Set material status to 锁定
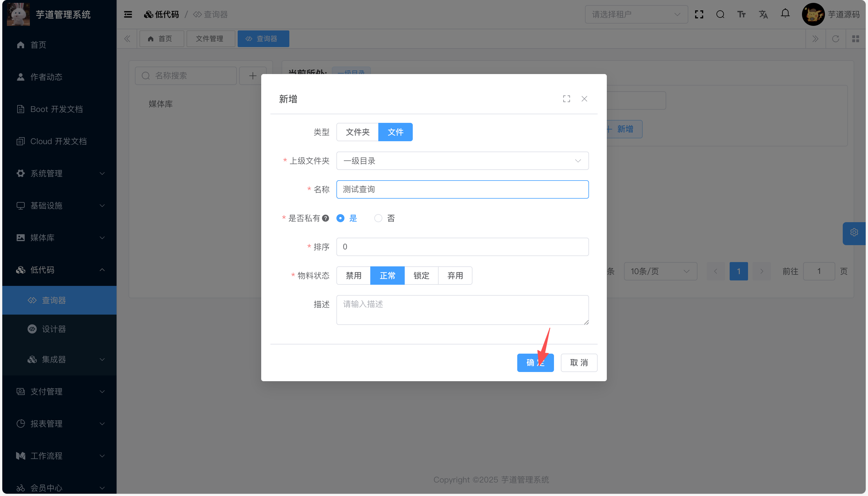 pos(421,275)
